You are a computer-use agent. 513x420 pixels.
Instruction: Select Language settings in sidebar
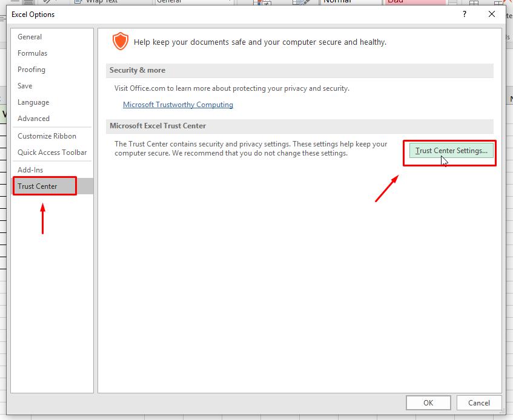click(33, 102)
